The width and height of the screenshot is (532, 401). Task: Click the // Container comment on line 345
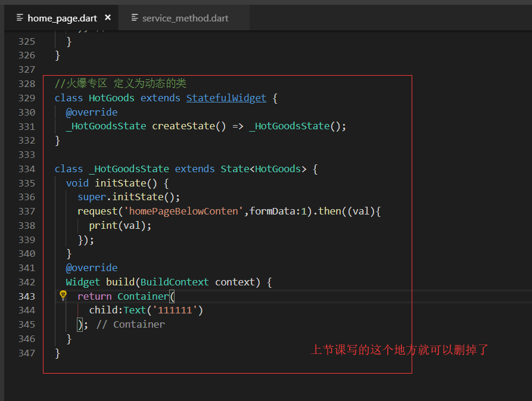pos(130,325)
